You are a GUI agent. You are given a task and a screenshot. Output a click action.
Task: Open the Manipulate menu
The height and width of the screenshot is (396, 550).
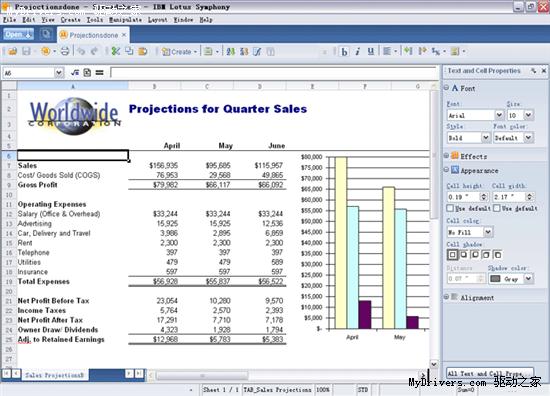pyautogui.click(x=126, y=20)
